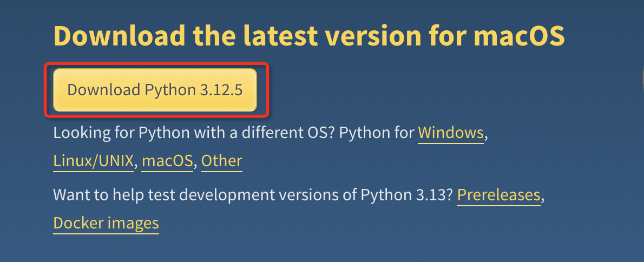
Task: Choose Python for Windows
Action: coord(451,133)
